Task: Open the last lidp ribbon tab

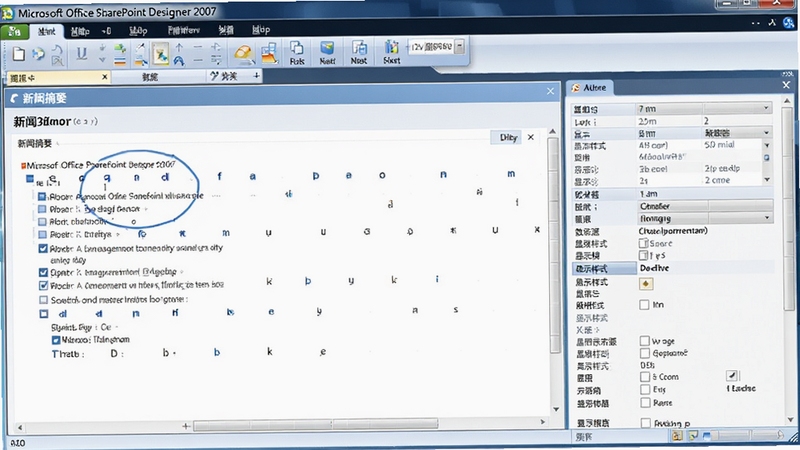Action: (x=261, y=30)
